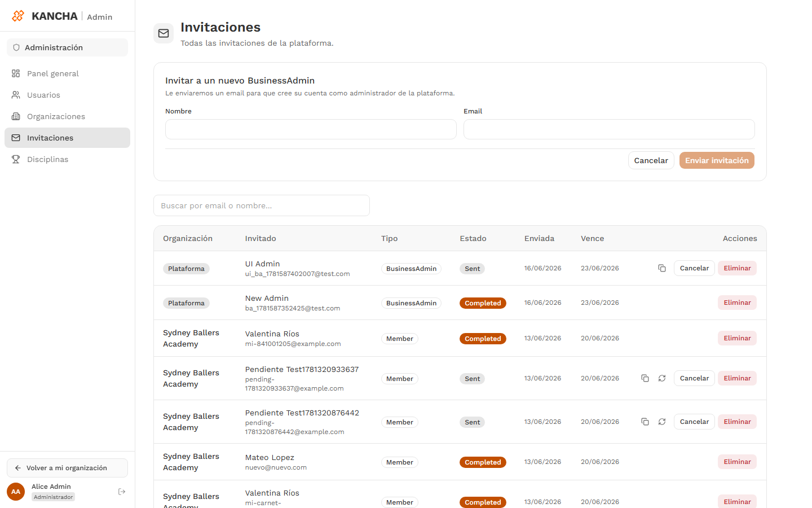Copy link for Pendiente Test1781320876442 invitation
Screen dimensions: 812x508
645,422
